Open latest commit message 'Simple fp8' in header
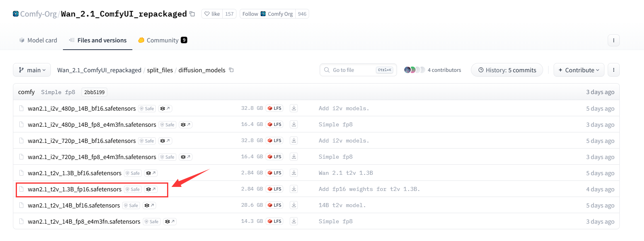The width and height of the screenshot is (644, 241). 58,92
